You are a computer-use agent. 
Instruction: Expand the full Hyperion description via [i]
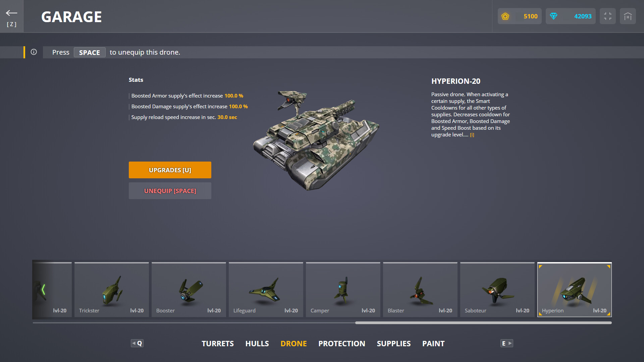tap(472, 135)
